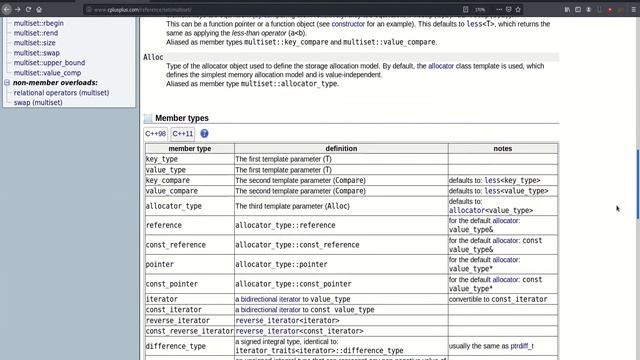Open multiset::value_comp in sidebar
The height and width of the screenshot is (360, 640).
tap(47, 73)
